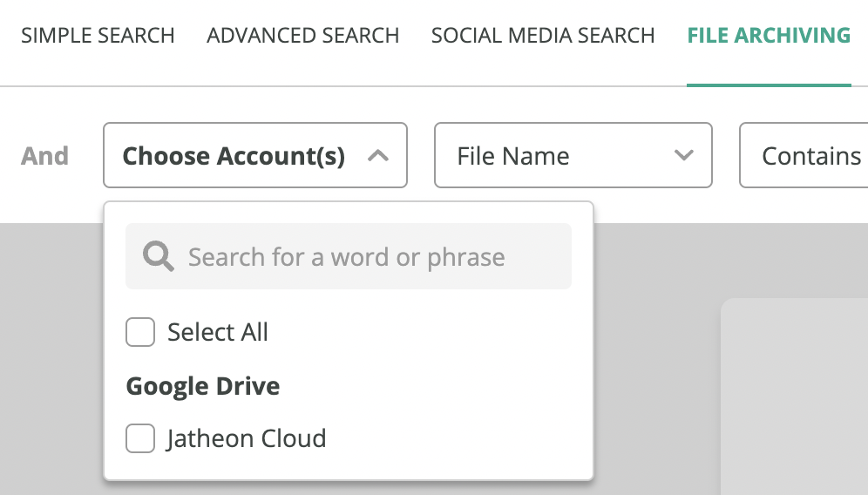868x495 pixels.
Task: Open the File Name dropdown
Action: [x=573, y=155]
